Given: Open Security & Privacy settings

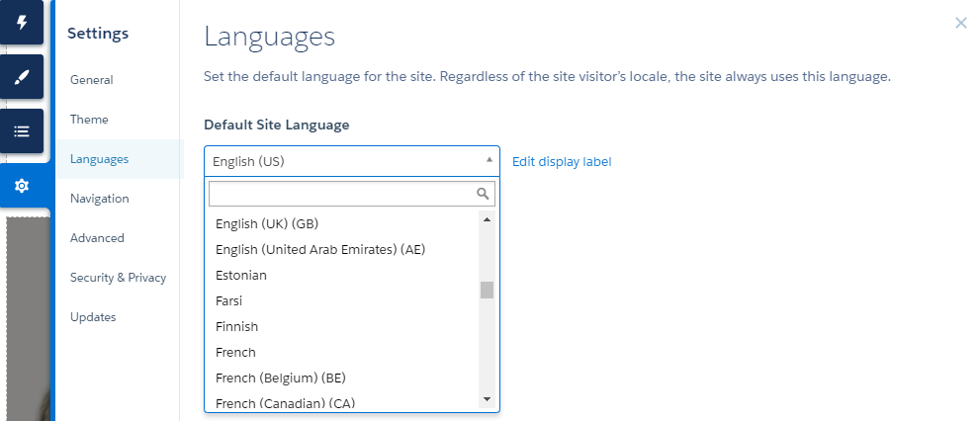Looking at the screenshot, I should pyautogui.click(x=118, y=278).
